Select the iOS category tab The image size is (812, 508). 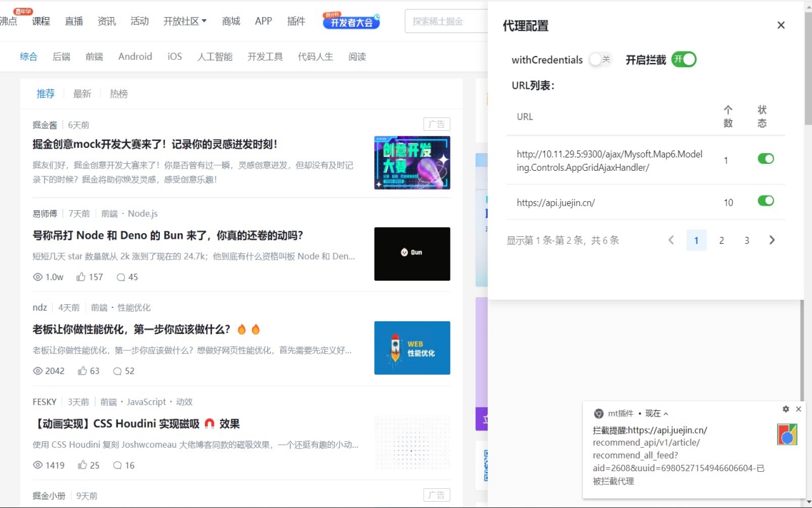click(x=174, y=57)
